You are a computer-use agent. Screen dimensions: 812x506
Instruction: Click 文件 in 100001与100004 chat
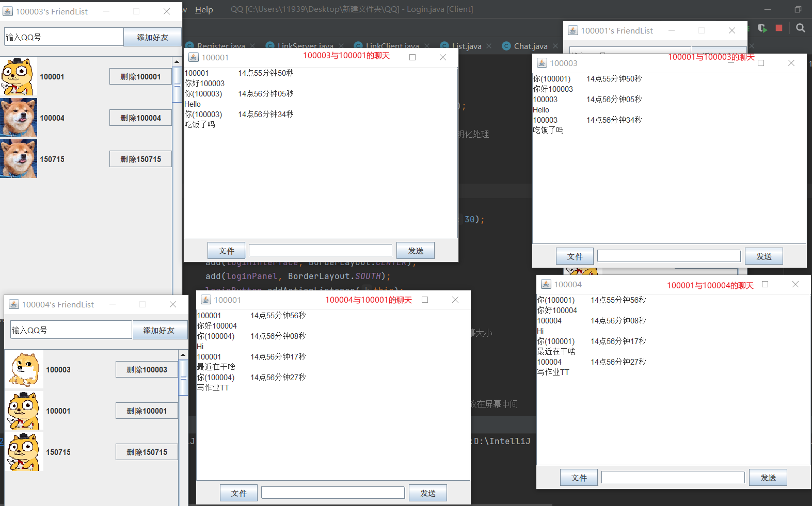coord(579,478)
